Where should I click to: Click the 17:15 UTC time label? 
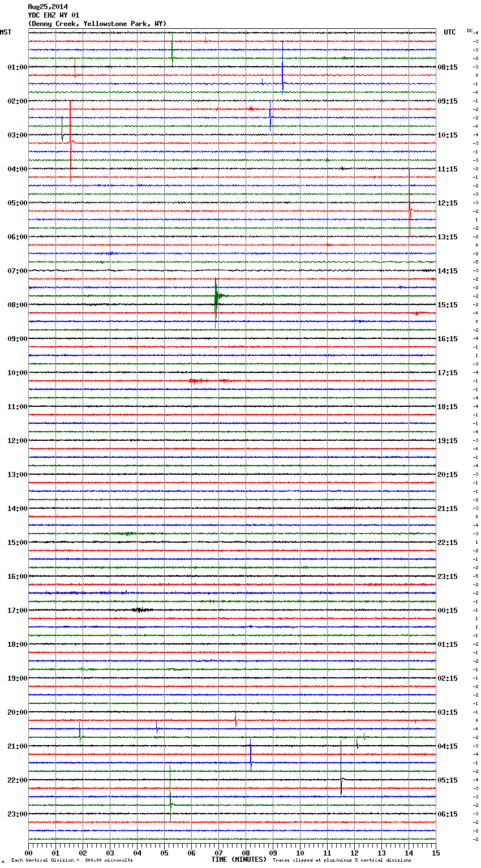448,373
